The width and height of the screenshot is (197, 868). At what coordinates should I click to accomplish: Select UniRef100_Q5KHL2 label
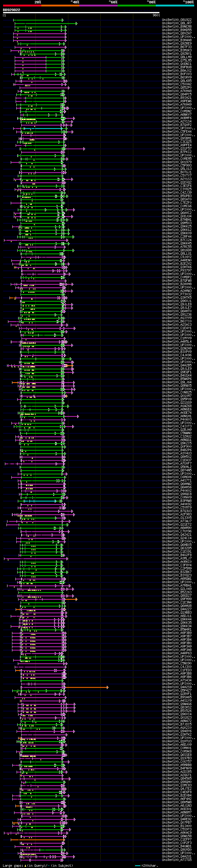[x=177, y=467]
